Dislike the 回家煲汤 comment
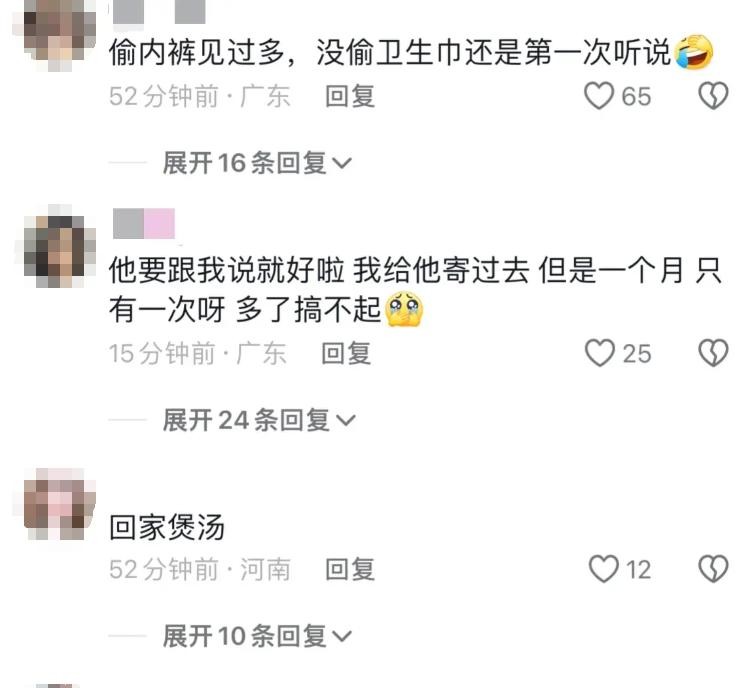754x688 pixels. [713, 569]
